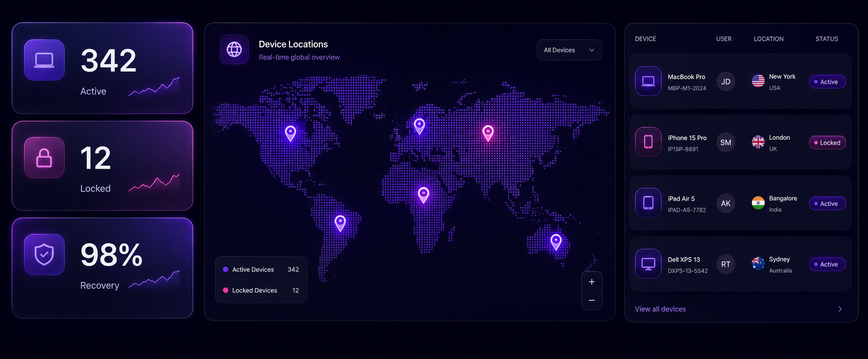Open the All Devices dropdown
The width and height of the screenshot is (868, 359).
(569, 50)
